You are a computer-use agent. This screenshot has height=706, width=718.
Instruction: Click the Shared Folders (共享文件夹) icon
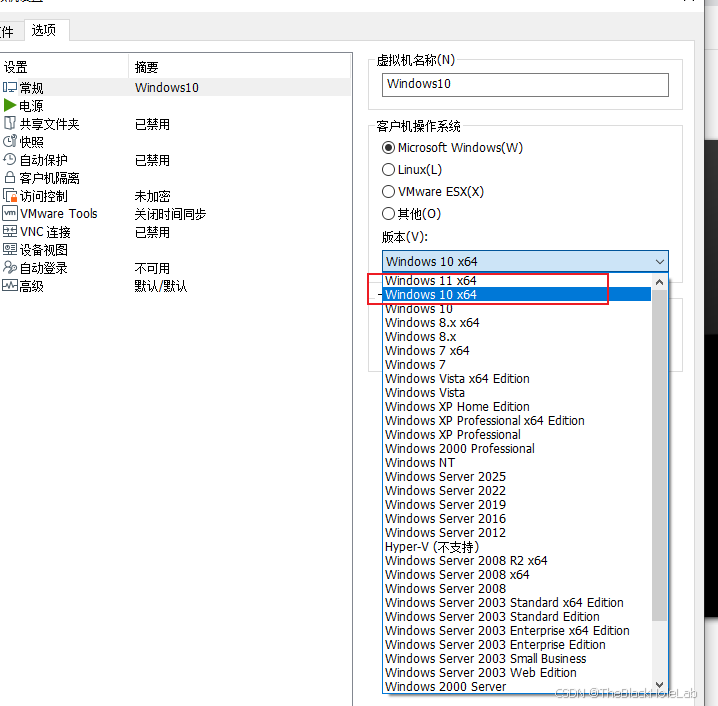coord(10,123)
